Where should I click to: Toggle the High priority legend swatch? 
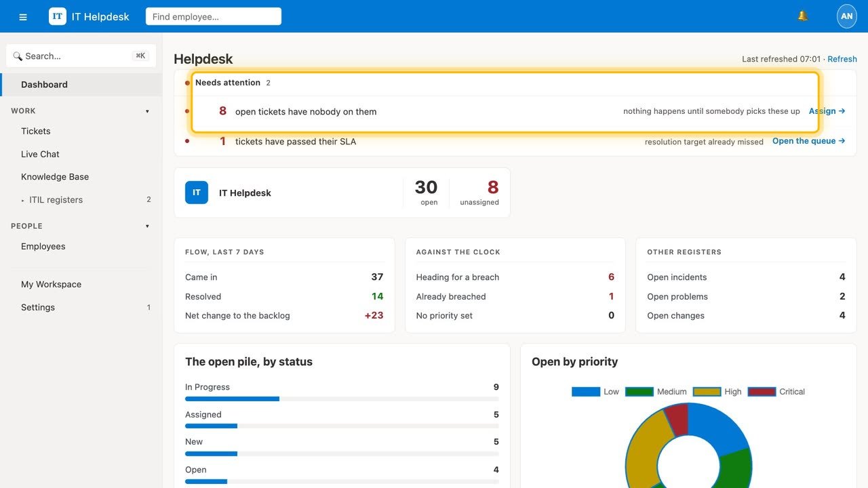[707, 392]
